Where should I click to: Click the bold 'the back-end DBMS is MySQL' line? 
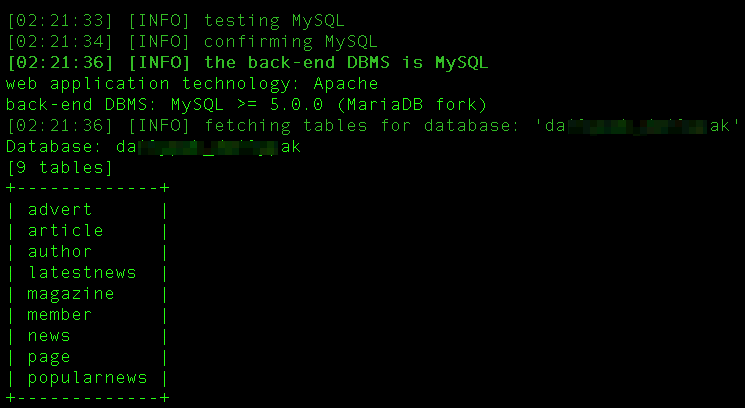248,63
